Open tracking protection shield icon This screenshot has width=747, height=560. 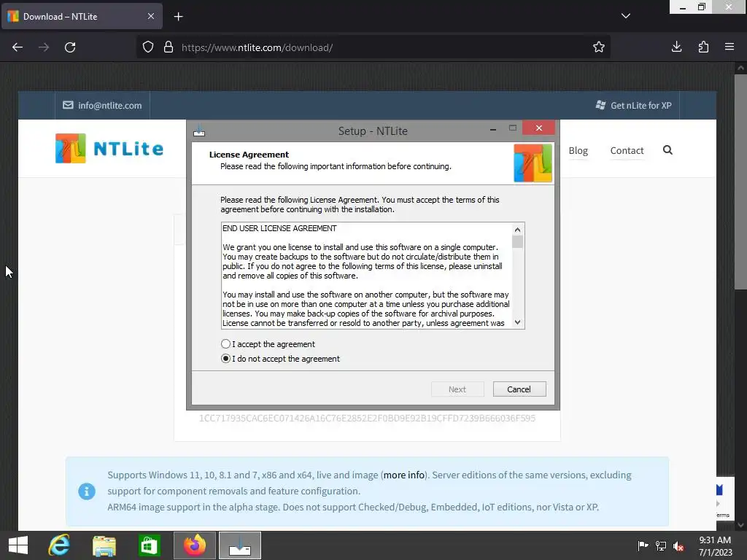(148, 47)
